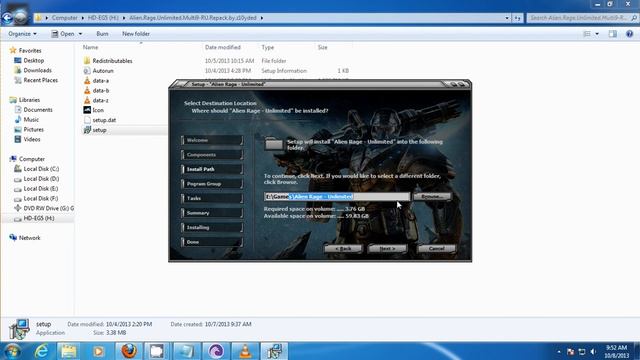Expand the address bar history dropdown
Screen dimensions: 640x360
tap(507, 18)
